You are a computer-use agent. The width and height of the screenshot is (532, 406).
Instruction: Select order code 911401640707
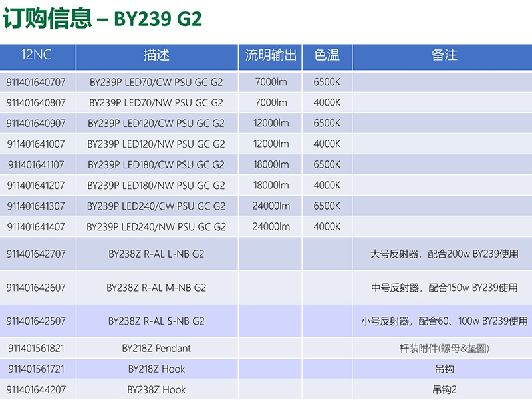click(36, 82)
